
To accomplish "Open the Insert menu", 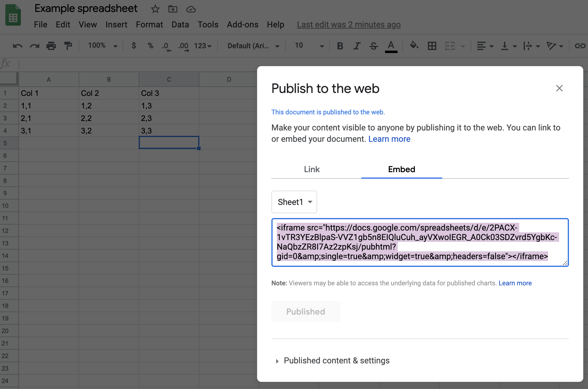I will coord(116,25).
